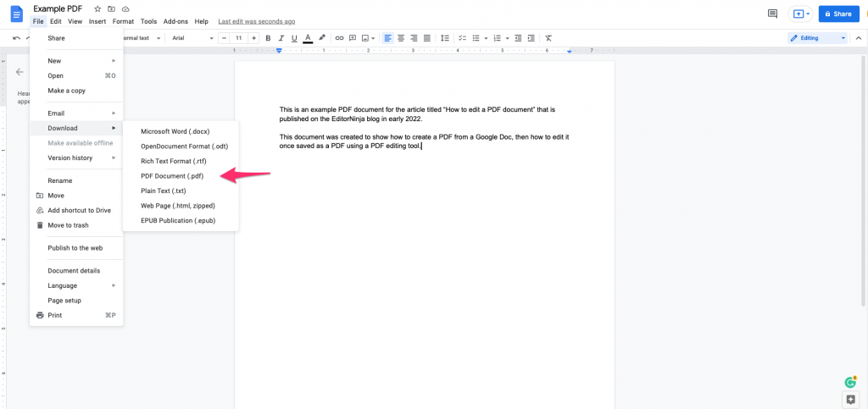Image resolution: width=868 pixels, height=409 pixels.
Task: Insert a checklist
Action: pos(462,38)
